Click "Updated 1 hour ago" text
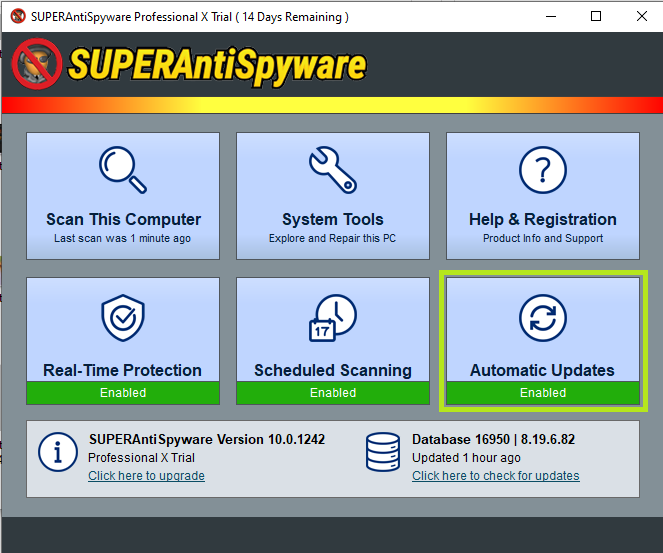Screen dimensions: 663x553 pyautogui.click(x=466, y=458)
